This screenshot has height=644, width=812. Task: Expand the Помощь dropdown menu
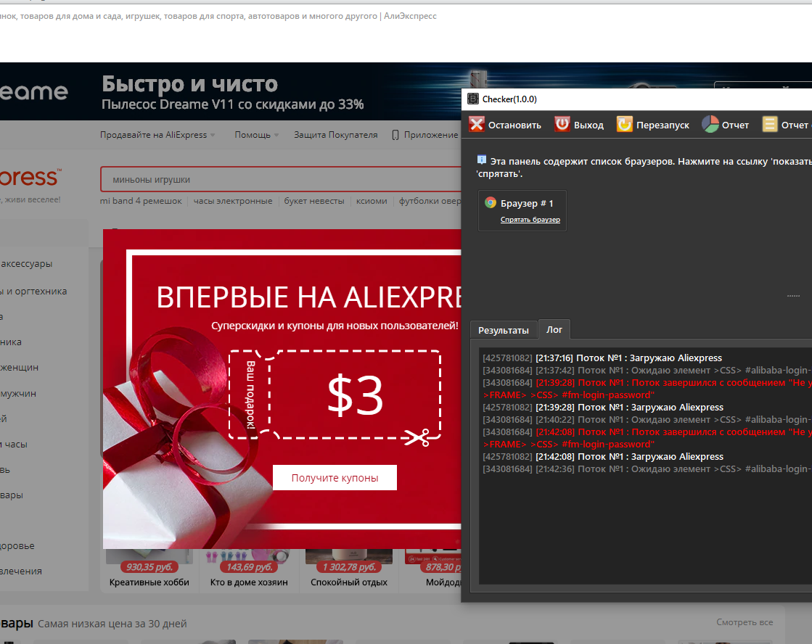[x=256, y=135]
